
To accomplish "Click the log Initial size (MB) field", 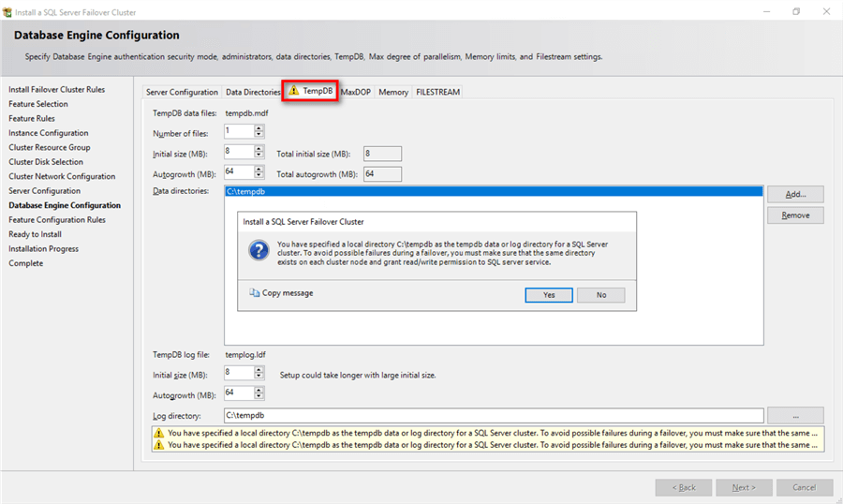I will pyautogui.click(x=239, y=372).
